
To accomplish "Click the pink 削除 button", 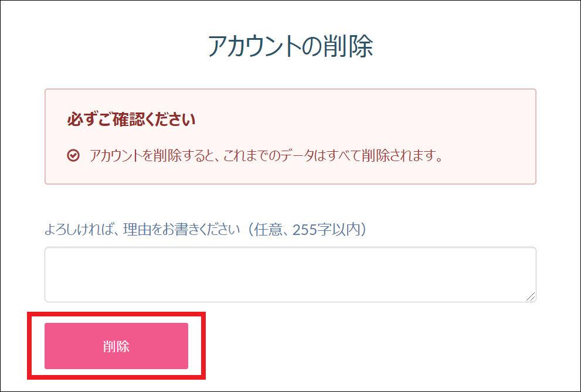I will pyautogui.click(x=116, y=346).
